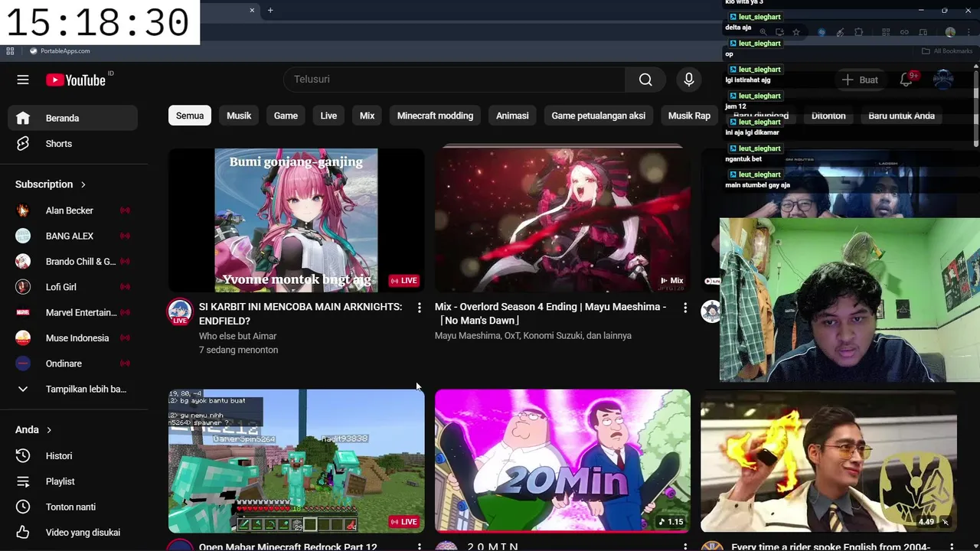980x551 pixels.
Task: Start voice search with microphone icon
Action: click(688, 80)
